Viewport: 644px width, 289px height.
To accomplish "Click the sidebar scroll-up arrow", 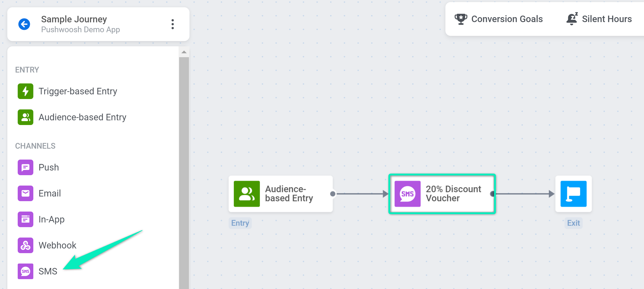I will pos(184,52).
